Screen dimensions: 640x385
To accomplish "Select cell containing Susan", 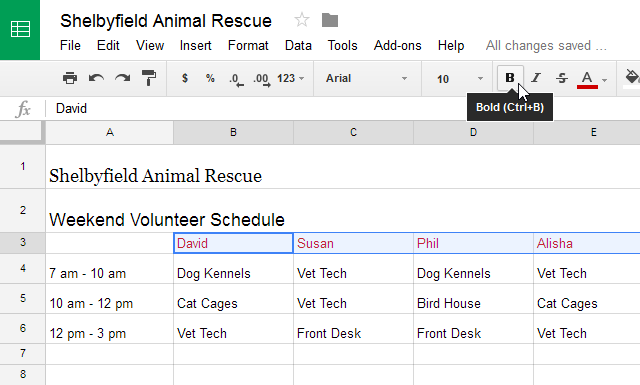I will point(353,243).
